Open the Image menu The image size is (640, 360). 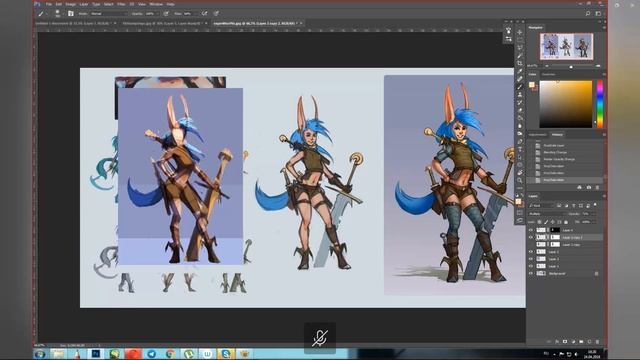tap(71, 4)
